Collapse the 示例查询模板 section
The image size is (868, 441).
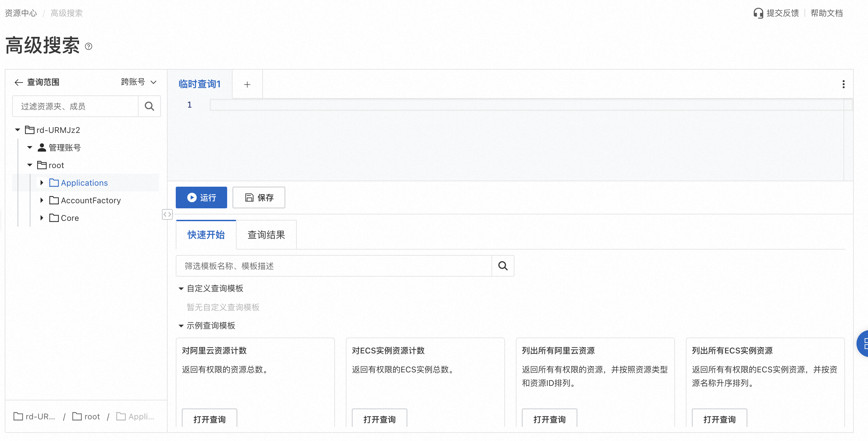[181, 326]
